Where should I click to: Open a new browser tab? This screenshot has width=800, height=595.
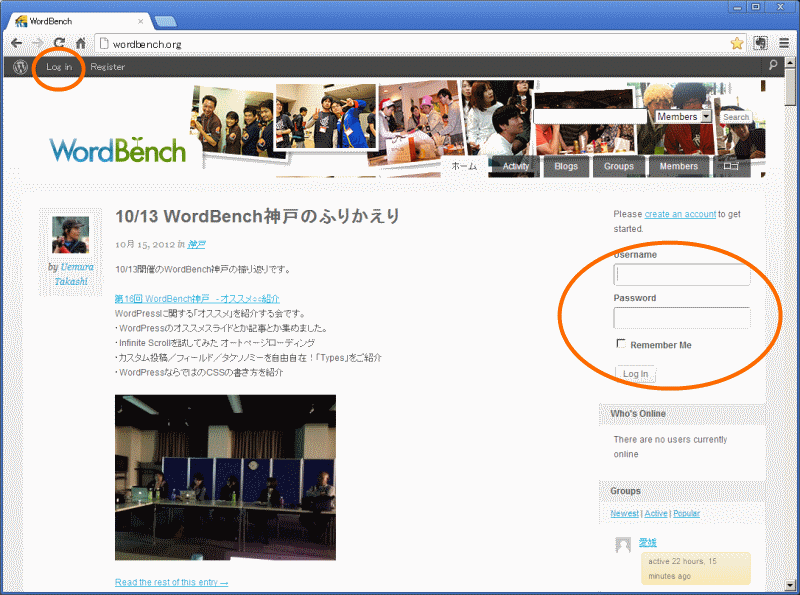click(165, 21)
